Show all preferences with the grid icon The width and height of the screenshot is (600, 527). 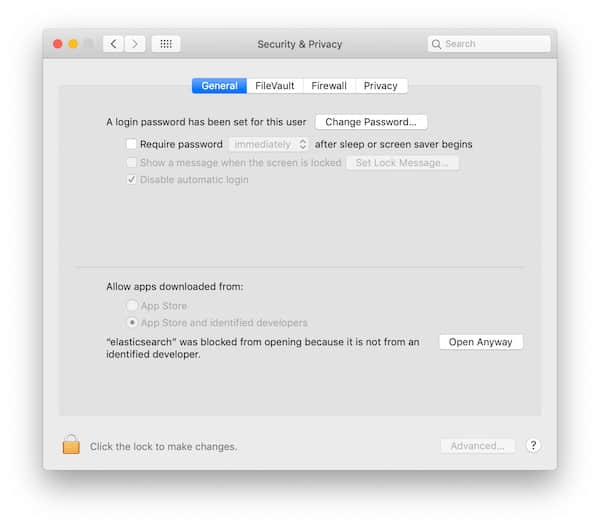166,44
